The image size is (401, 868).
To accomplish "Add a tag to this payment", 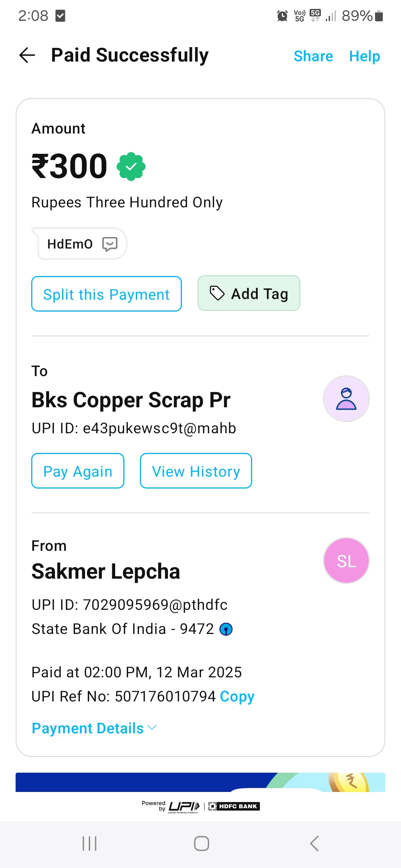I will pos(249,293).
